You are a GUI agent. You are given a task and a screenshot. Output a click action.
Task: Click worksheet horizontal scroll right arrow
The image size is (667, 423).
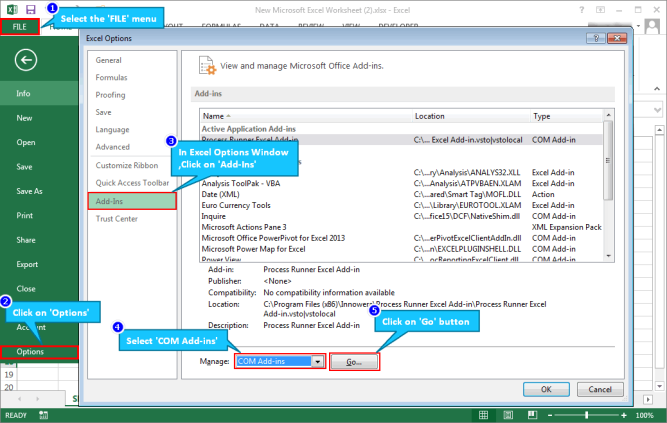pos(648,400)
